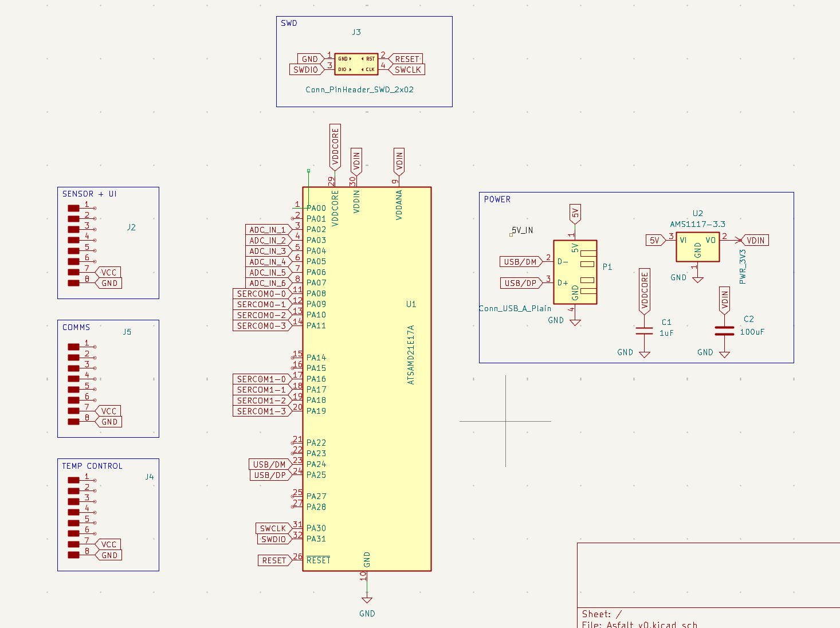Select the AMS1117-3.3 regulator symbol U2
The image size is (840, 628).
(697, 245)
